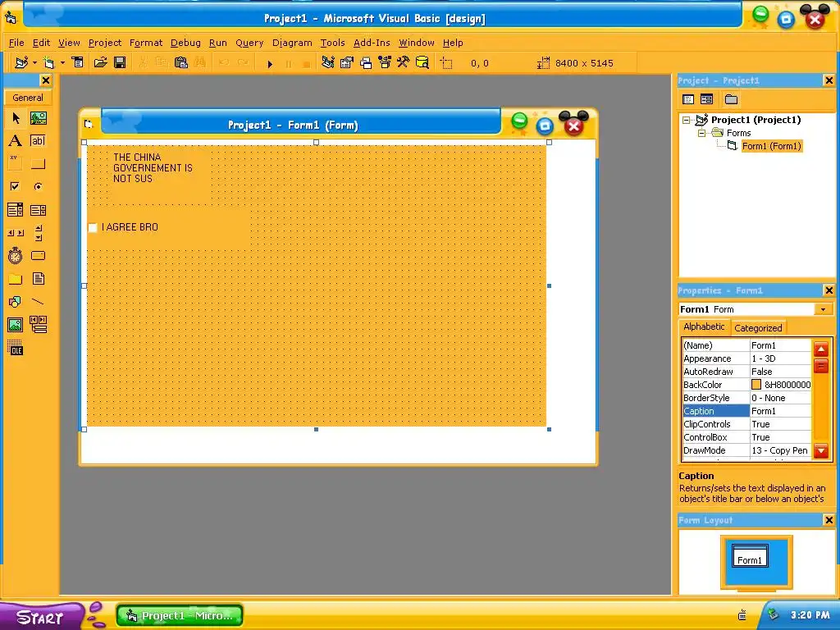
Task: Open the Add Form dropdown arrow
Action: pyautogui.click(x=62, y=62)
